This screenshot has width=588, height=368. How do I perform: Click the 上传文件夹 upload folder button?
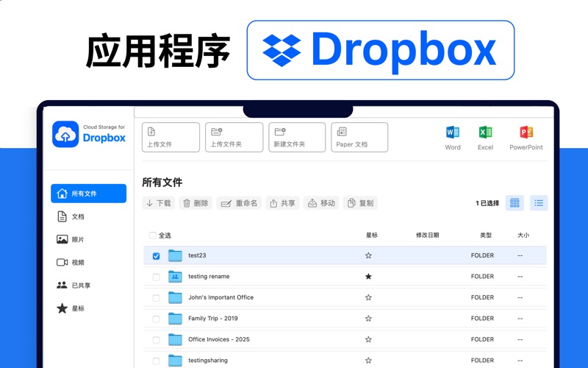(234, 138)
